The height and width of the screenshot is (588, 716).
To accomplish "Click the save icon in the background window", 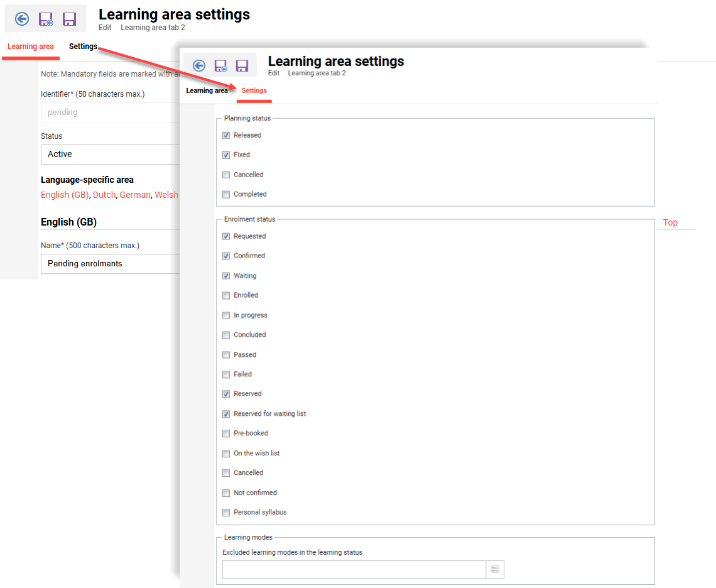I will pos(69,18).
